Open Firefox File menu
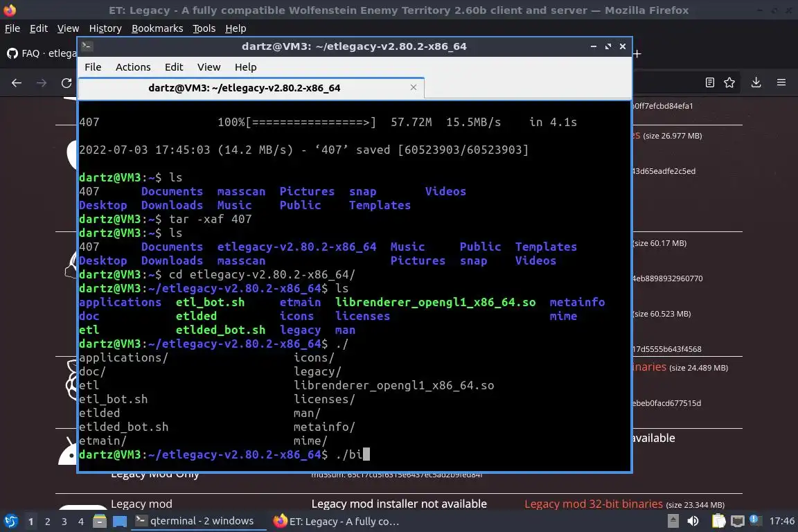Viewport: 798px width, 532px height. 12,28
